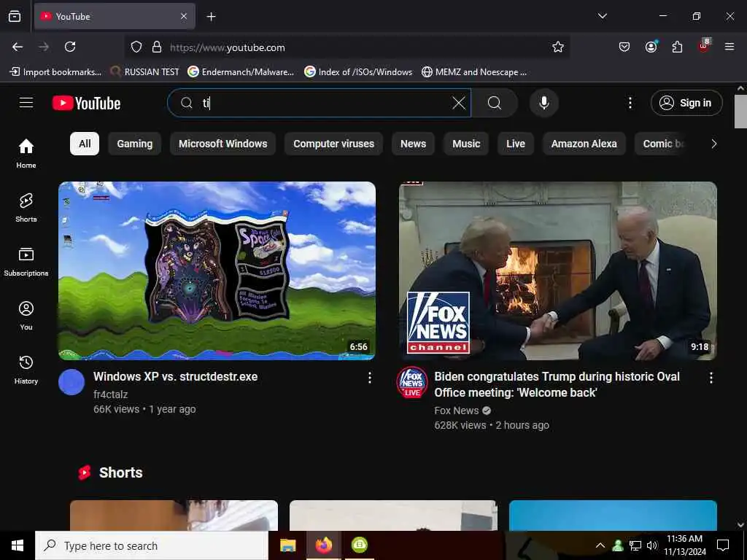
Task: Open the Endermanch/Malware... bookmark
Action: [x=241, y=72]
